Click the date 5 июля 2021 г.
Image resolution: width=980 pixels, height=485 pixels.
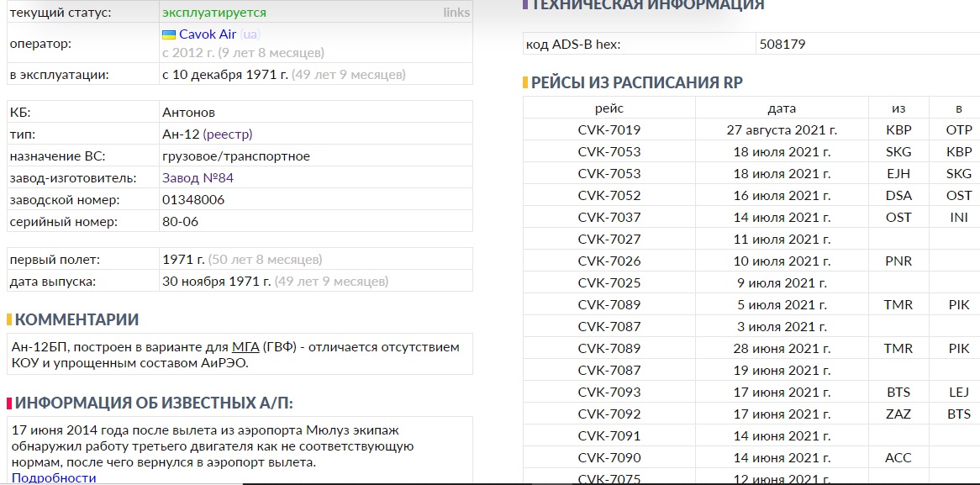coord(782,304)
